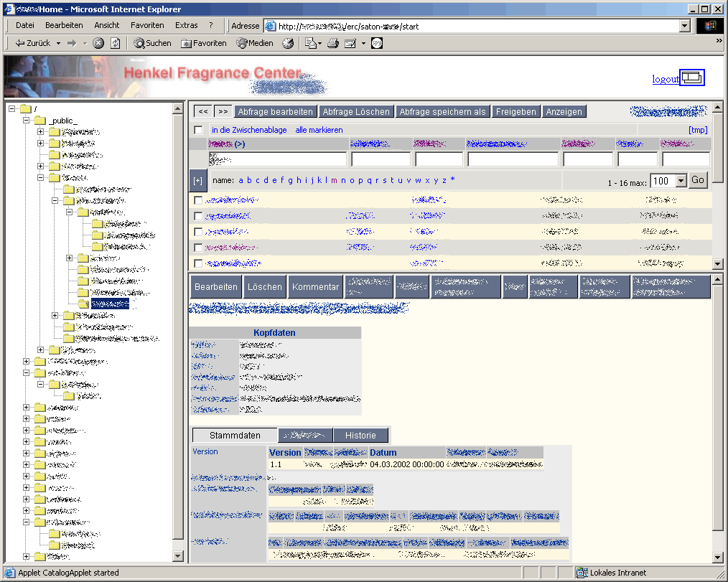728x582 pixels.
Task: Open the Extras menu
Action: coord(186,25)
